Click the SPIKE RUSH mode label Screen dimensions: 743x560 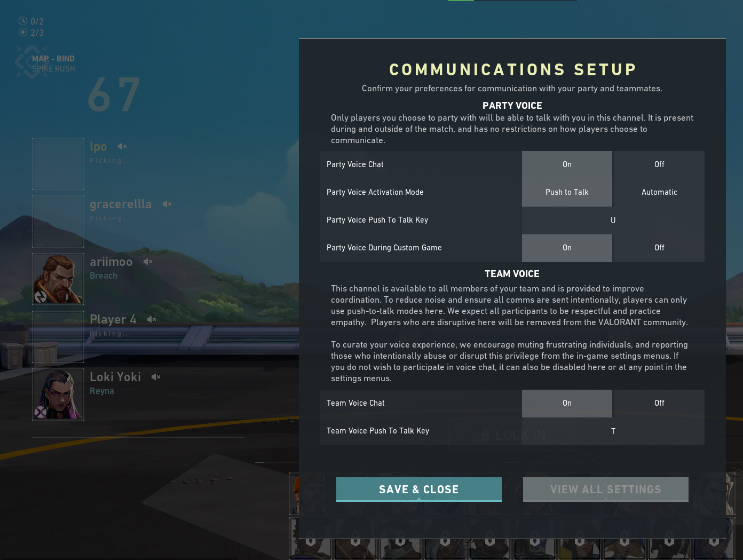coord(53,69)
